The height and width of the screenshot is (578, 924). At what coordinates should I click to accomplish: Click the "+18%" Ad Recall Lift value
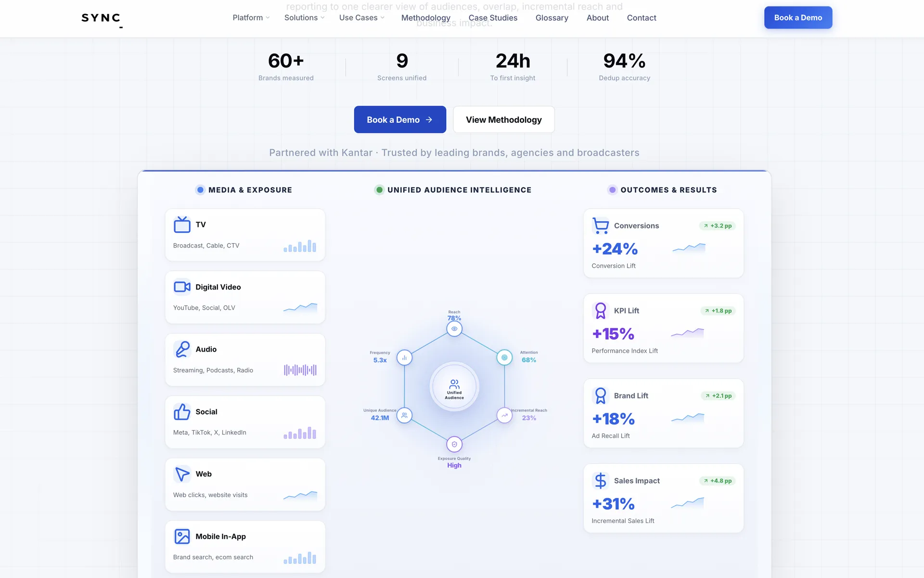point(614,419)
